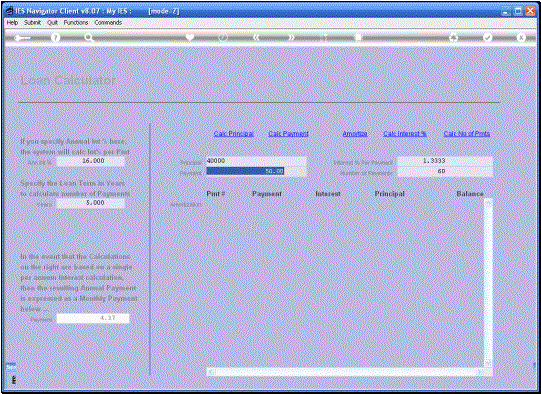Viewport: 541px width, 394px height.
Task: Click the Pmt # column header
Action: (216, 194)
